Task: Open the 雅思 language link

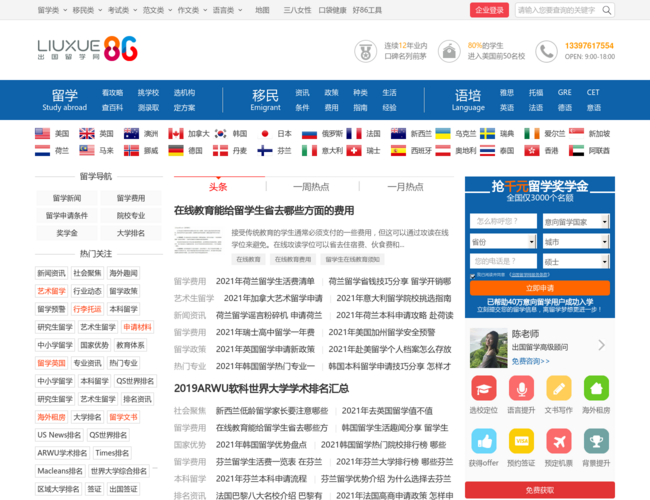Action: (507, 92)
